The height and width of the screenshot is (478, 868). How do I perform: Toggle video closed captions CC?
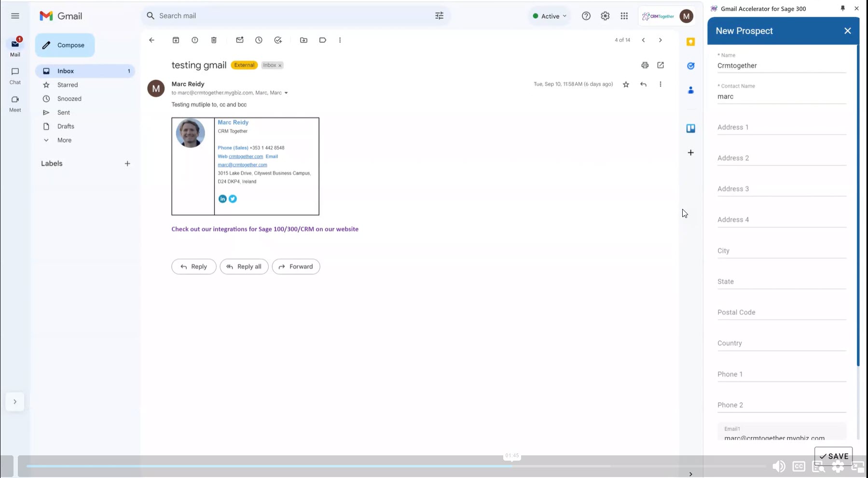(799, 466)
